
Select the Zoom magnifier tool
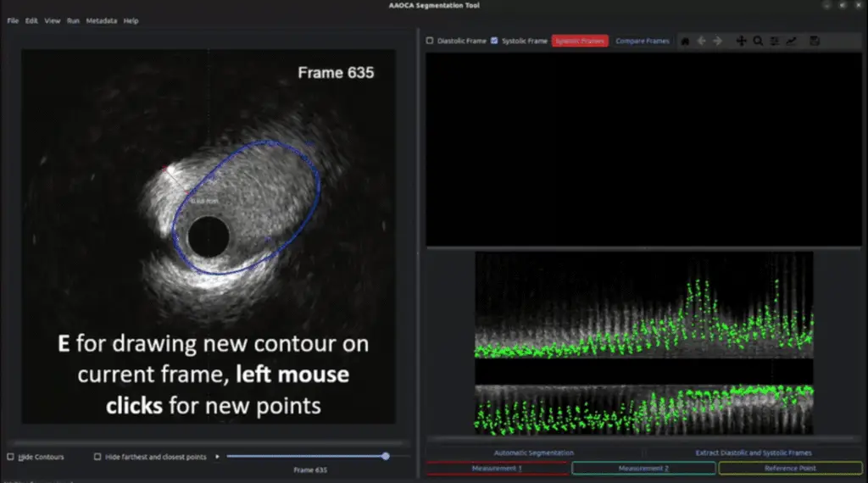pos(758,41)
